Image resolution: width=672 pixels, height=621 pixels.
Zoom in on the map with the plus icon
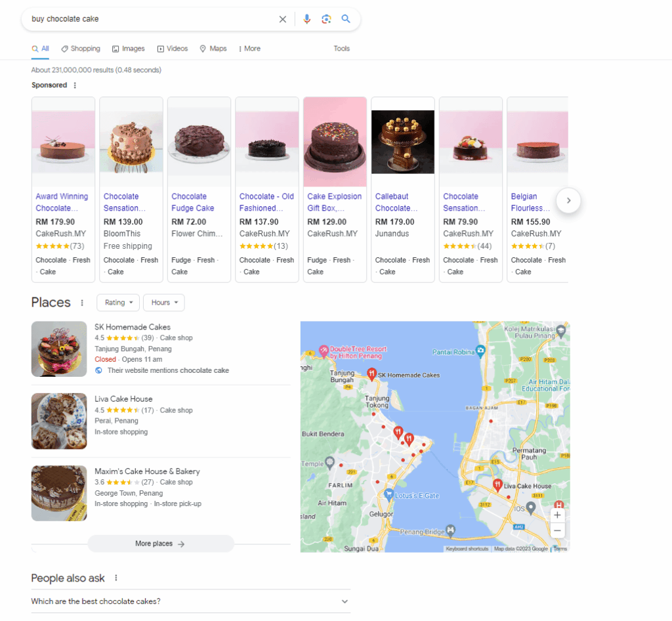(557, 515)
